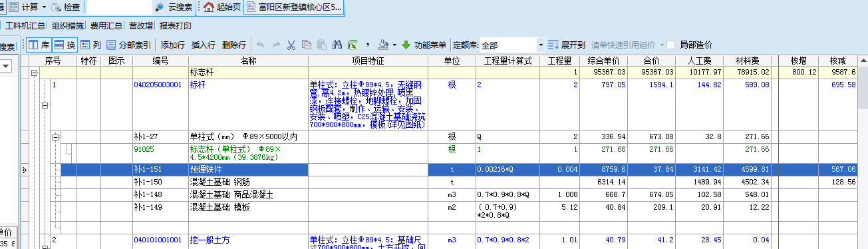Click the 删除行 delete row button
This screenshot has height=249, width=868.
tap(234, 45)
